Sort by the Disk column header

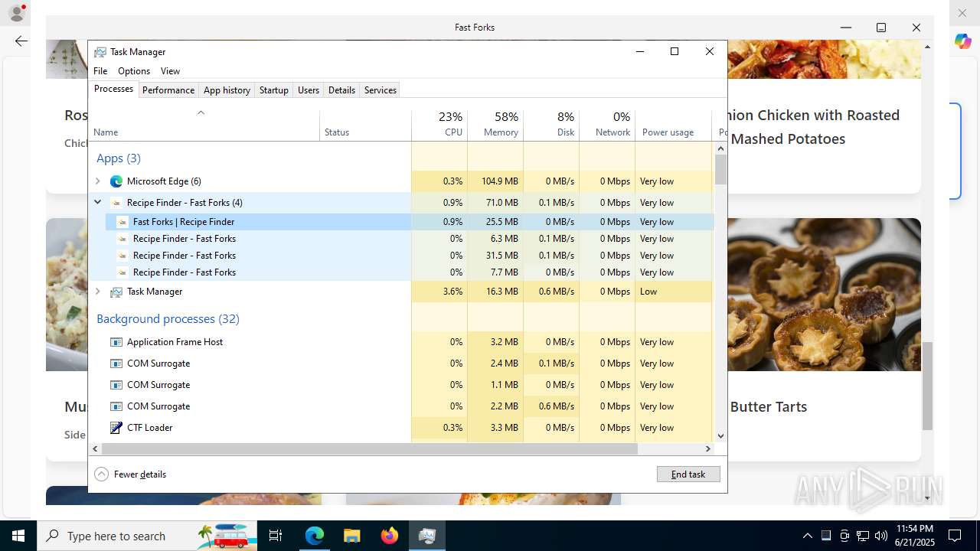point(551,126)
